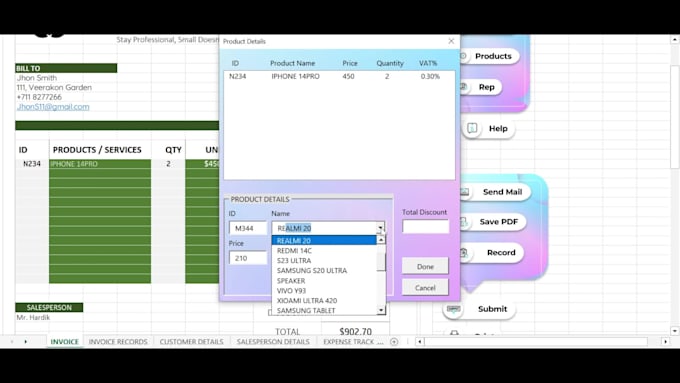Dropdown list scroll down arrow

point(381,310)
